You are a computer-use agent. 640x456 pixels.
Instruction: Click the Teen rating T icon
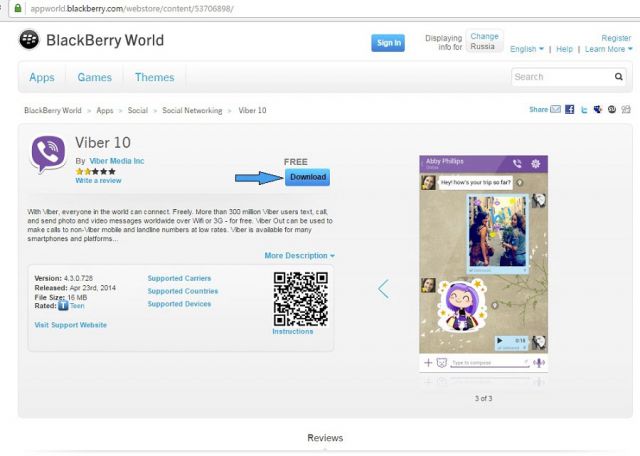tap(63, 305)
